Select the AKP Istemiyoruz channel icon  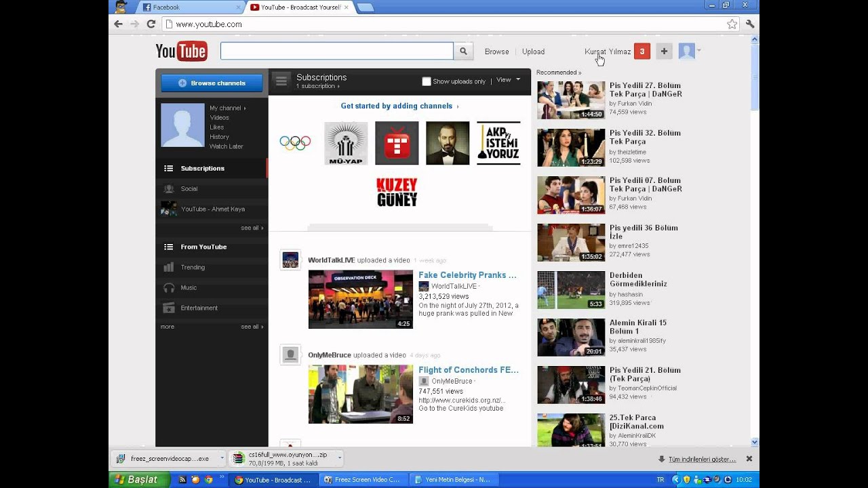click(498, 143)
